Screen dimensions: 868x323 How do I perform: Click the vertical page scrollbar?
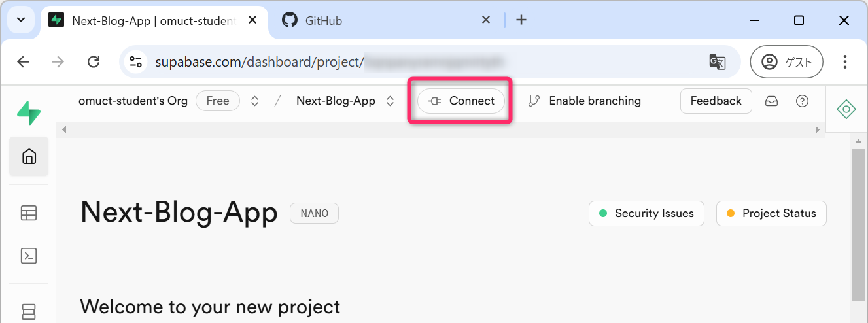858,222
